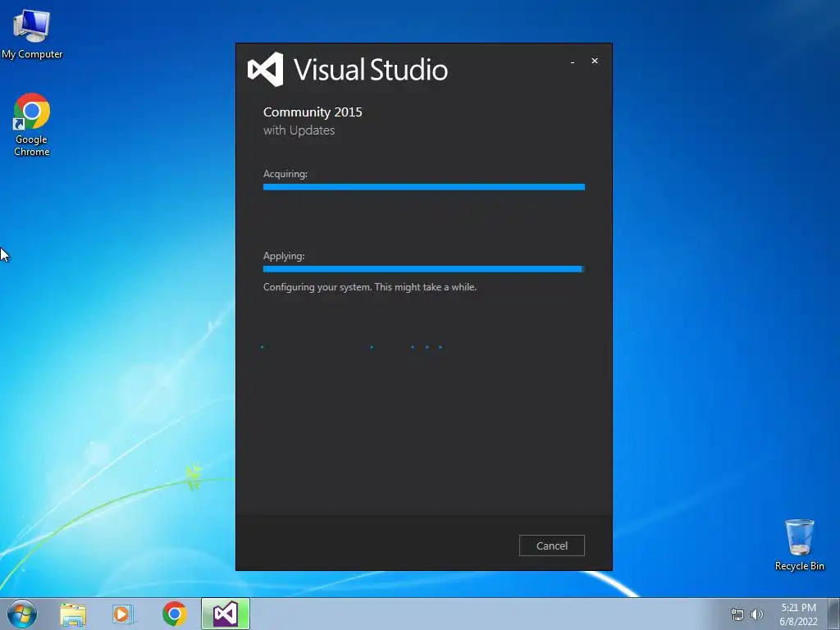Close the Visual Studio installer window
The image size is (840, 630).
(594, 61)
